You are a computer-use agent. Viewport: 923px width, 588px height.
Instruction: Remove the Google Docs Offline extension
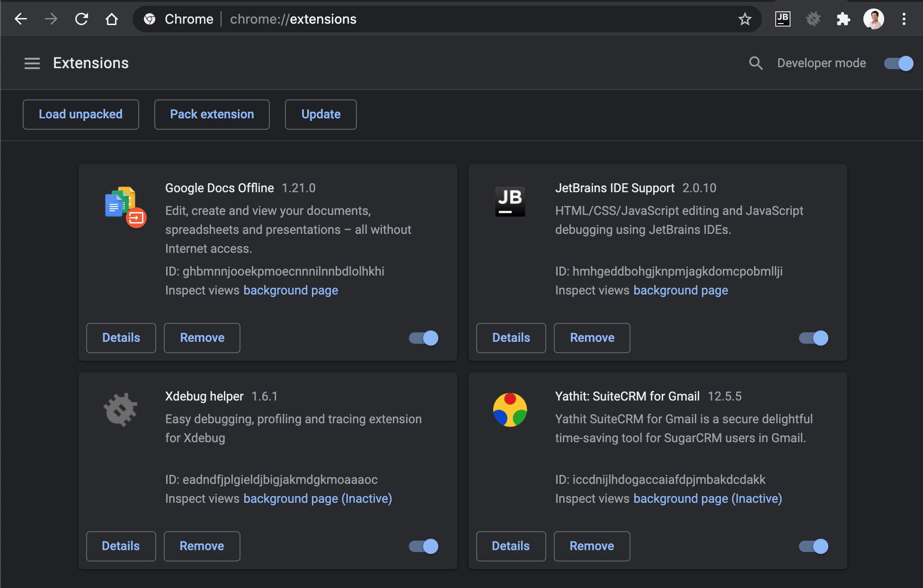click(x=201, y=337)
